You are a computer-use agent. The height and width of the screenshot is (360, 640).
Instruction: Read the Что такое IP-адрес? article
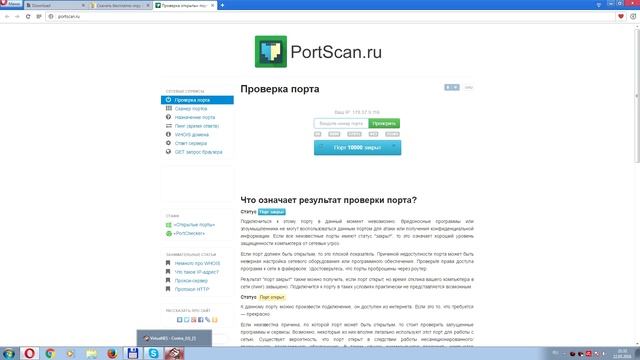[x=197, y=272]
